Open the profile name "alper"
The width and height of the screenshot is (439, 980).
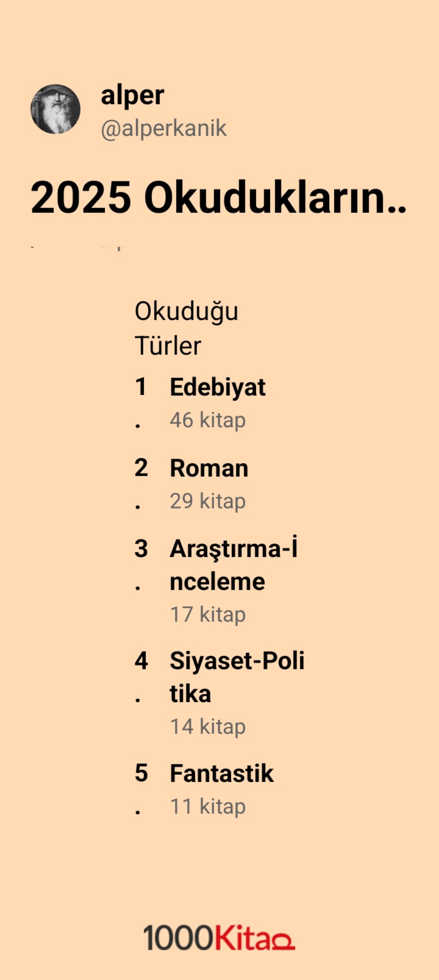tap(132, 95)
